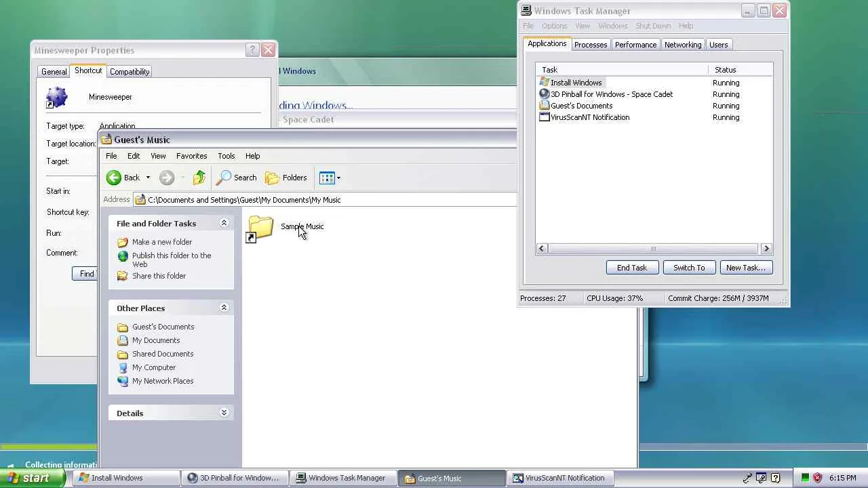Screen dimensions: 868x488
Task: Click the question mark help button in Minesweeper Properties
Action: tap(252, 50)
